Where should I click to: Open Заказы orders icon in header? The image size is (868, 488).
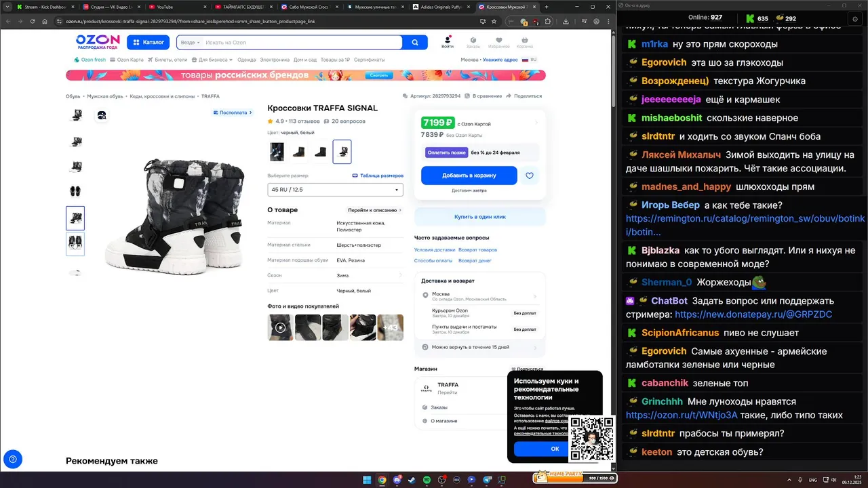(473, 42)
